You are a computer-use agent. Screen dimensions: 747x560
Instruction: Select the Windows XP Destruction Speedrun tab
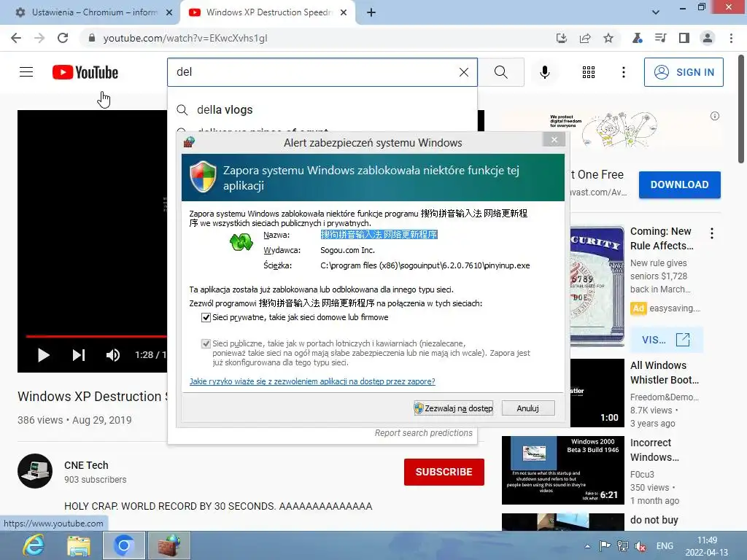point(268,12)
